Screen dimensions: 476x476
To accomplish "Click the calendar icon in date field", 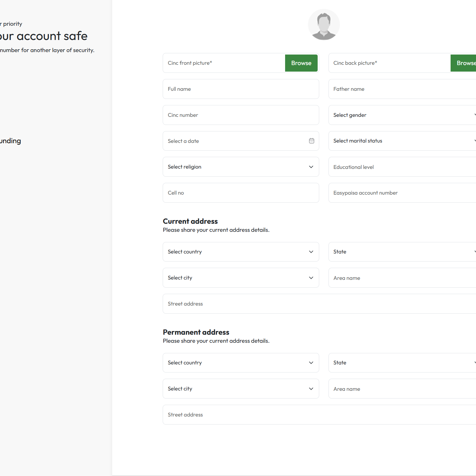I will (311, 141).
